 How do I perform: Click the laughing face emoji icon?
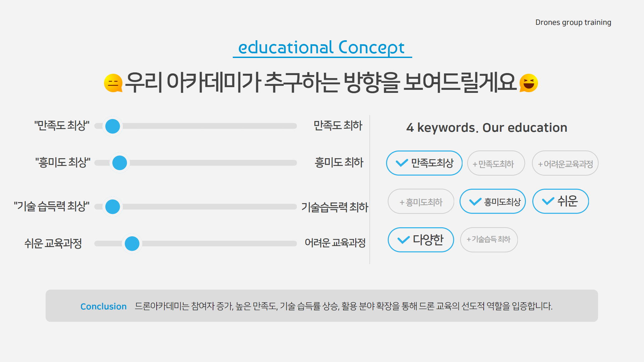click(x=529, y=83)
